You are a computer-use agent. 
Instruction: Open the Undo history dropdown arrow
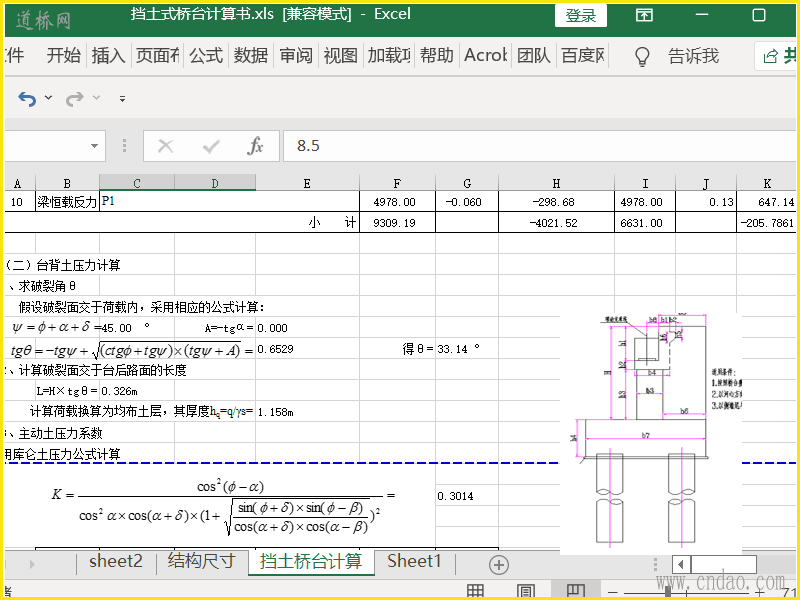click(x=48, y=97)
